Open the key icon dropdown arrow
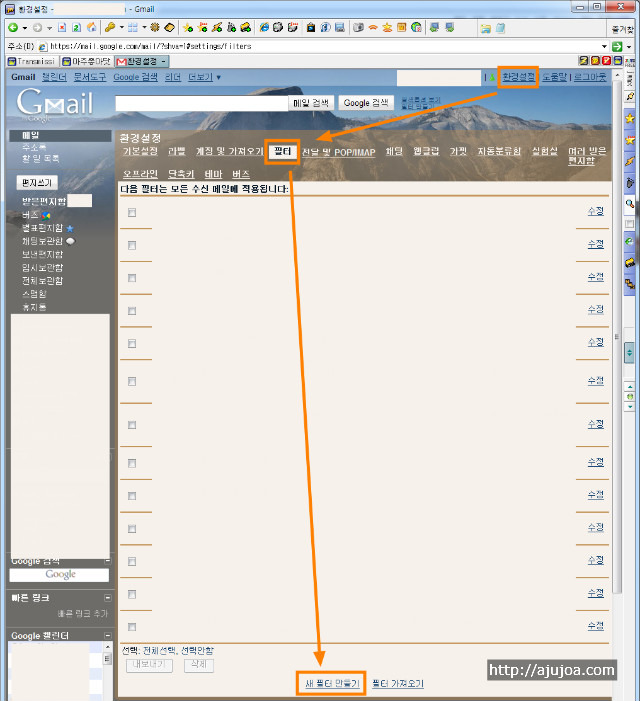Viewport: 640px width, 701px height. (x=122, y=28)
